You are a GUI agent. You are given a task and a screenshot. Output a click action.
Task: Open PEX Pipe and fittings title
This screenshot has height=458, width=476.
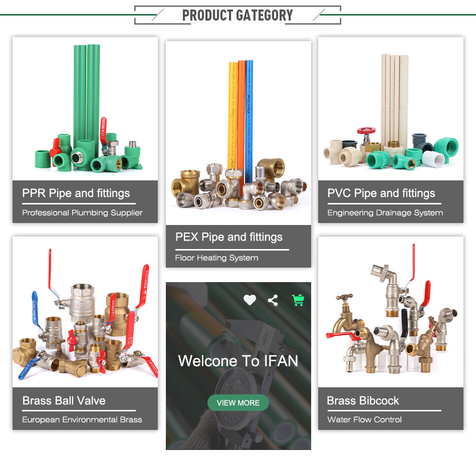229,237
